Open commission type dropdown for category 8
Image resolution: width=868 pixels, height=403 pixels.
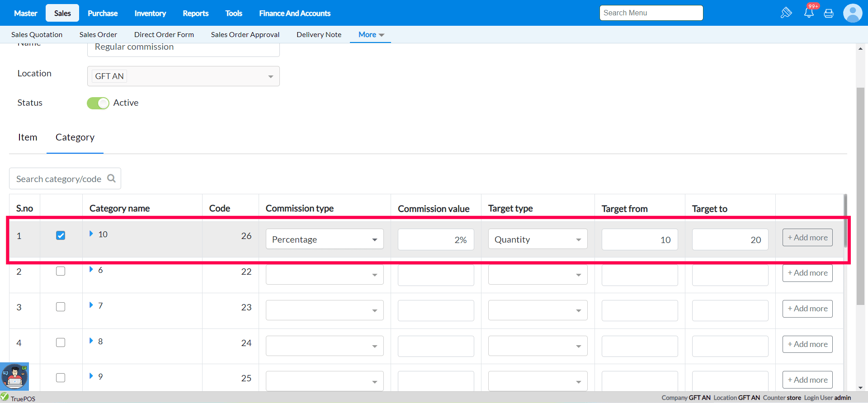[325, 346]
